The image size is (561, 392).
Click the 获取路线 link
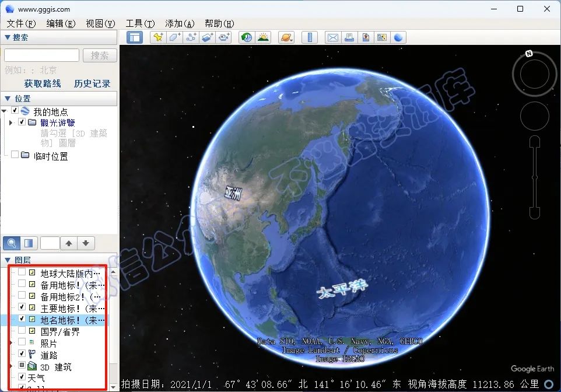tap(43, 83)
